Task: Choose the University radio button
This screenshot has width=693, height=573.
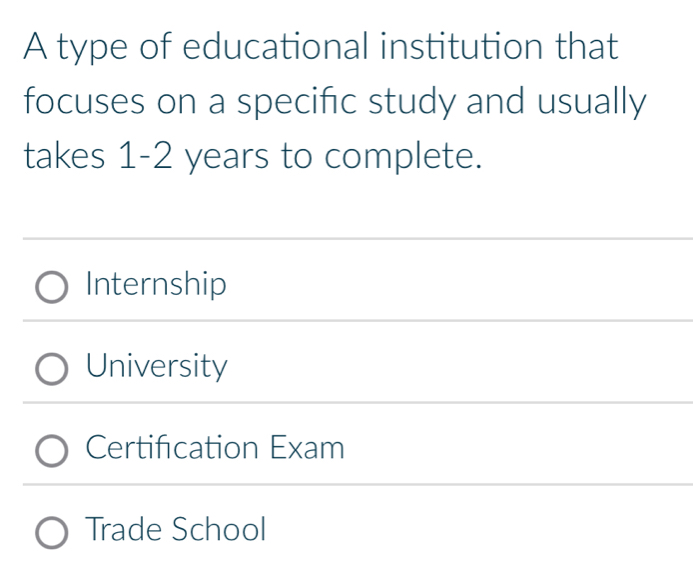Action: point(53,369)
